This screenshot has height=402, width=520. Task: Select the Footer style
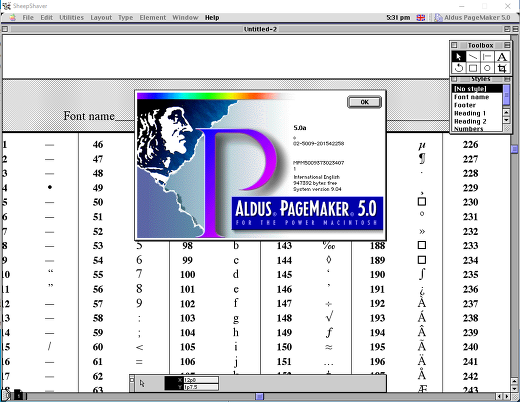coord(477,105)
